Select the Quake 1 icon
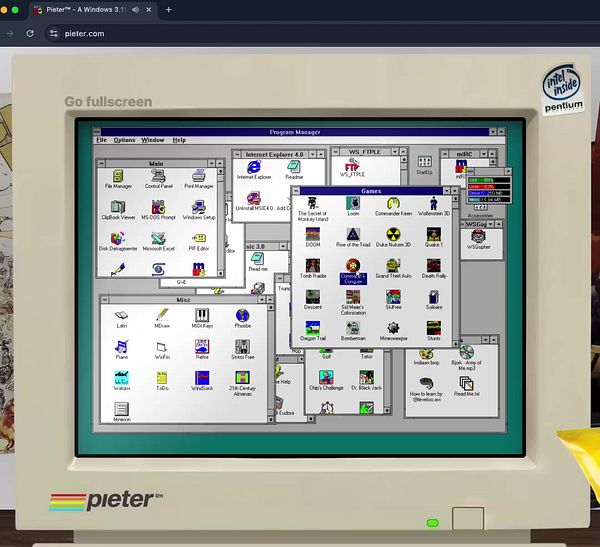This screenshot has height=547, width=600. coord(434,238)
